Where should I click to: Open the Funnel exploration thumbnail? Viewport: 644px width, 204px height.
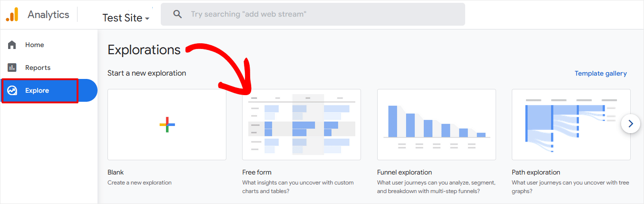pos(437,125)
